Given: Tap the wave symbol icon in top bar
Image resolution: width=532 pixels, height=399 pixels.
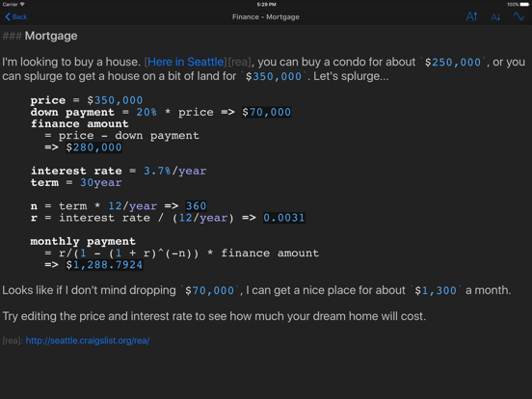Looking at the screenshot, I should (x=519, y=16).
